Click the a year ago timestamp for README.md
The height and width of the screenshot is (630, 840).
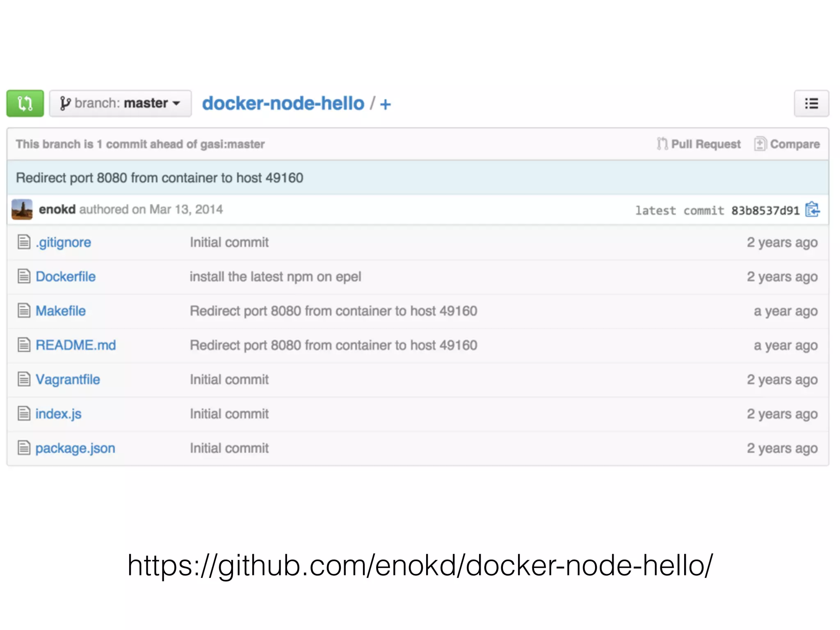click(786, 345)
